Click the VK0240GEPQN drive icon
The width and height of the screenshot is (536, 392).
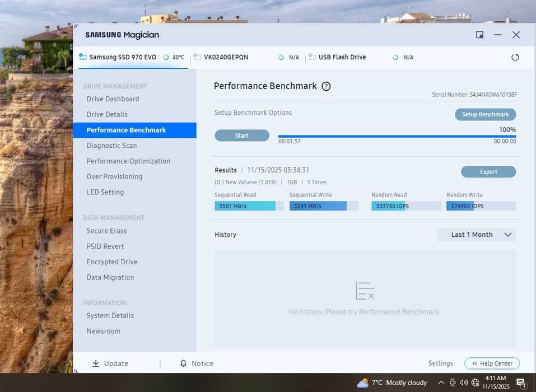point(197,57)
